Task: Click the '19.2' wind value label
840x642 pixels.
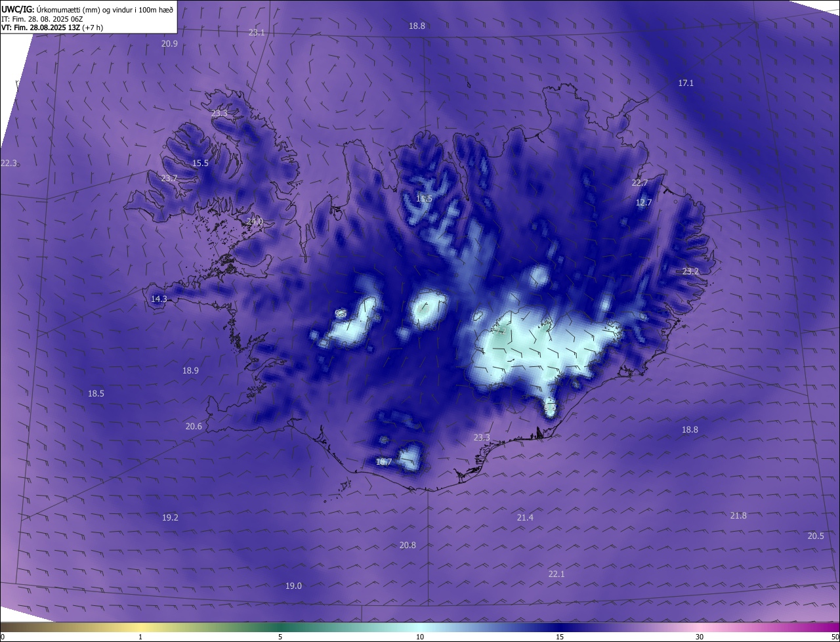Action: [170, 517]
